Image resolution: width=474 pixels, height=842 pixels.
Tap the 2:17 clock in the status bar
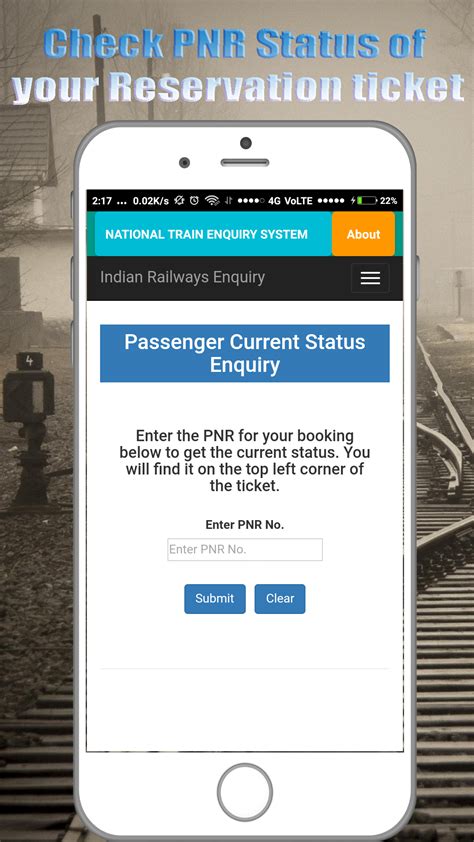tap(102, 201)
